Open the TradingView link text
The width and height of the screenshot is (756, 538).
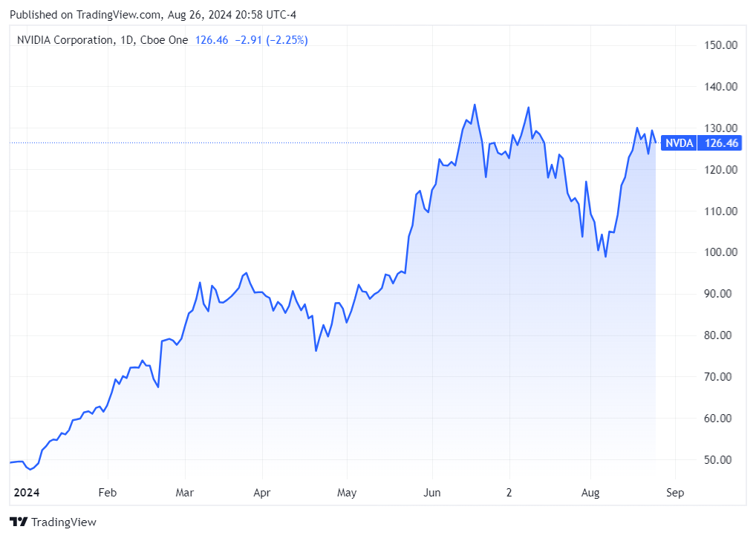tap(64, 522)
